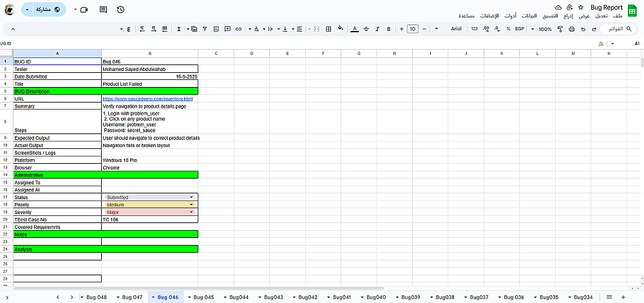Select column C header

click(x=216, y=54)
